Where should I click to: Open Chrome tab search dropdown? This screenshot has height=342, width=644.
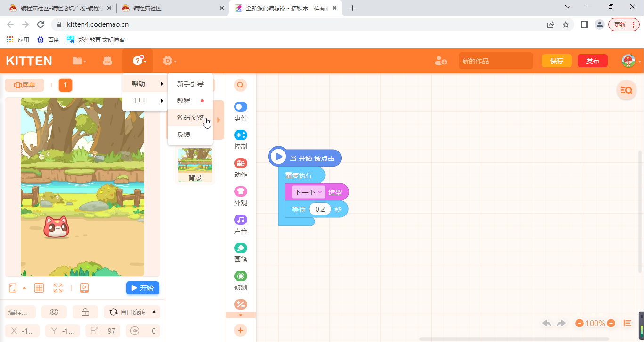567,7
